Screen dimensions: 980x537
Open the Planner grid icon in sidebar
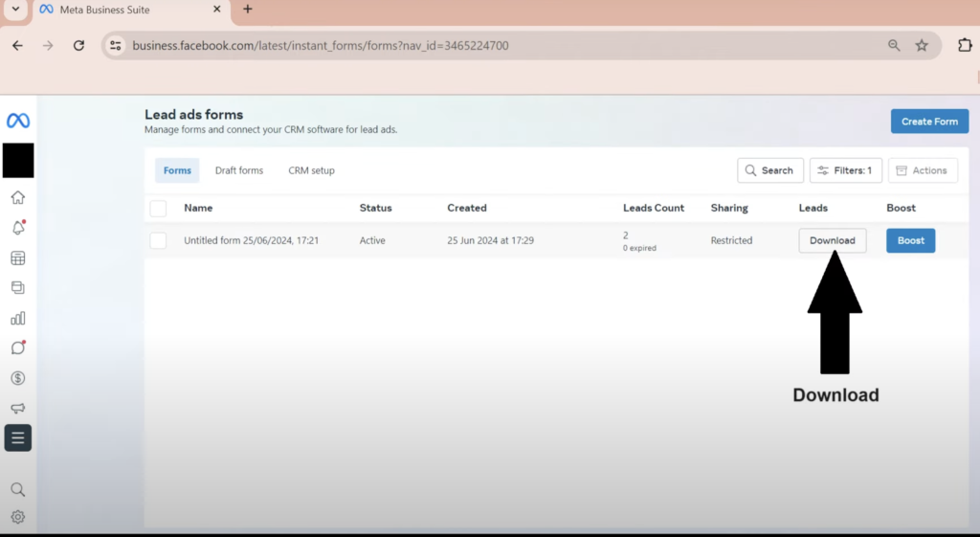click(x=18, y=258)
